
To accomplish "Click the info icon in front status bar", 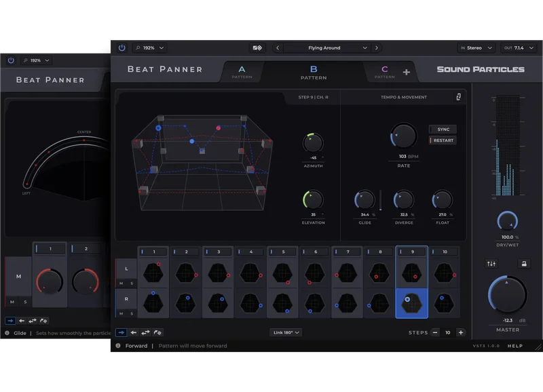I will [118, 346].
